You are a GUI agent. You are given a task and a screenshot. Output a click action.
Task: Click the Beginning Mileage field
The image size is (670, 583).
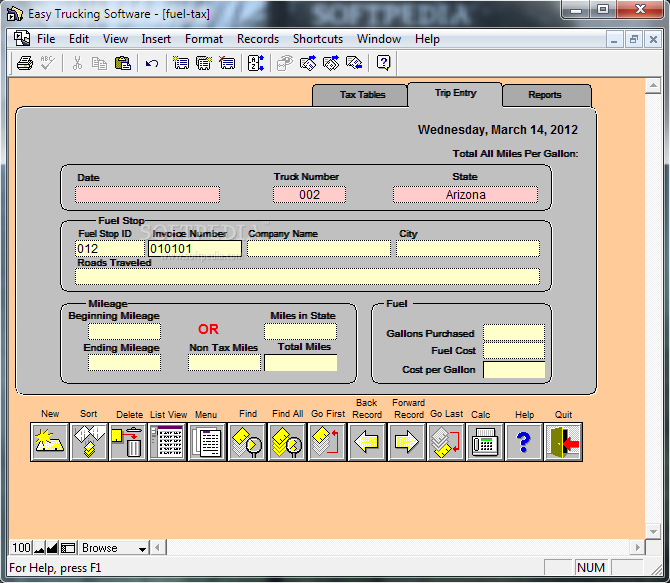coord(124,331)
